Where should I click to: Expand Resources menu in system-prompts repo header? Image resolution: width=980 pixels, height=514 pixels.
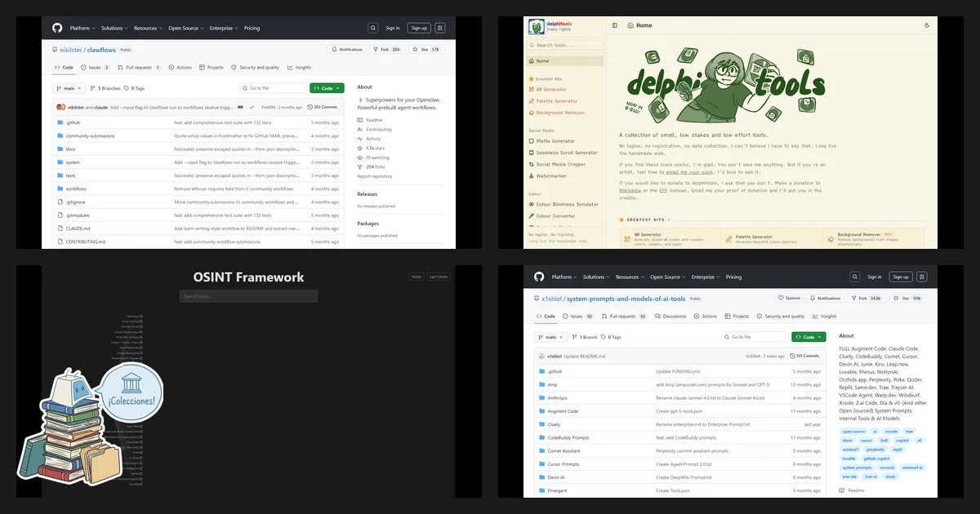tap(630, 277)
